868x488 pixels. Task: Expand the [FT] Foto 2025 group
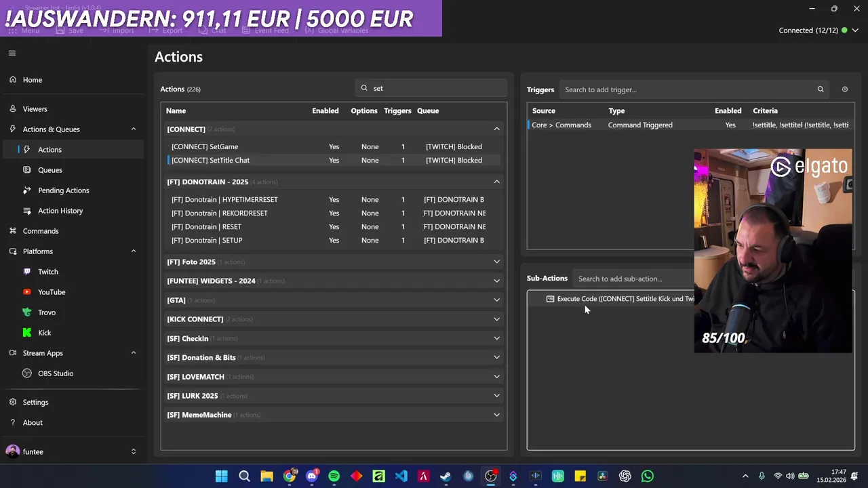pos(496,262)
